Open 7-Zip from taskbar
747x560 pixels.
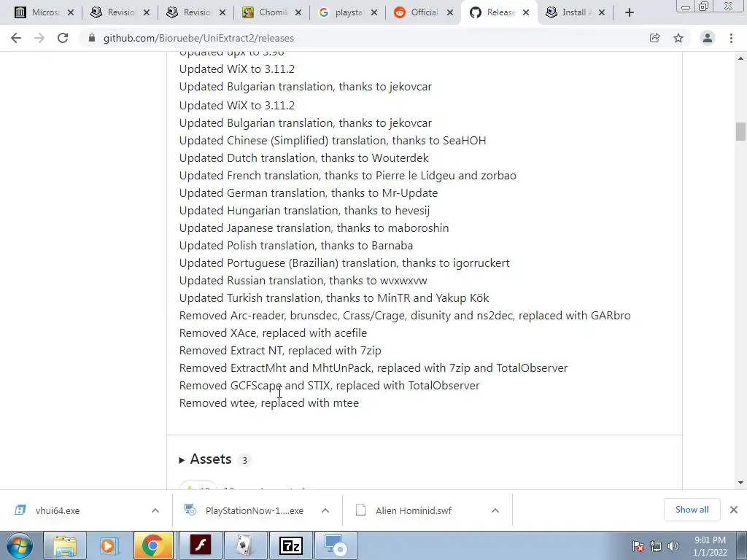click(x=290, y=545)
